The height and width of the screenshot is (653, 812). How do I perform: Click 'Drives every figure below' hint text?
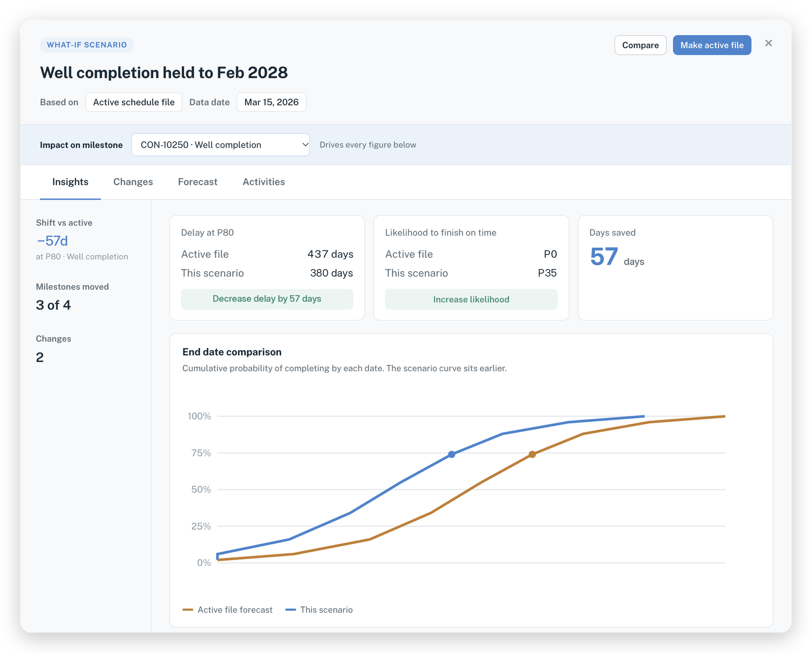pos(368,145)
